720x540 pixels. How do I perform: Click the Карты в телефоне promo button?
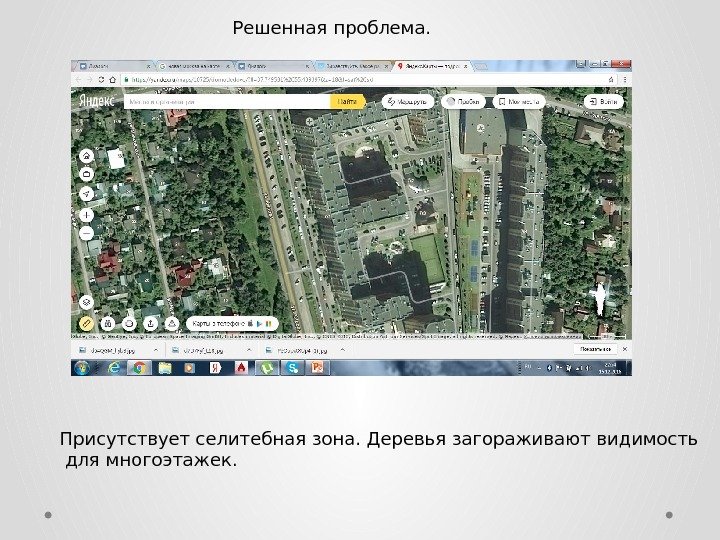click(232, 323)
